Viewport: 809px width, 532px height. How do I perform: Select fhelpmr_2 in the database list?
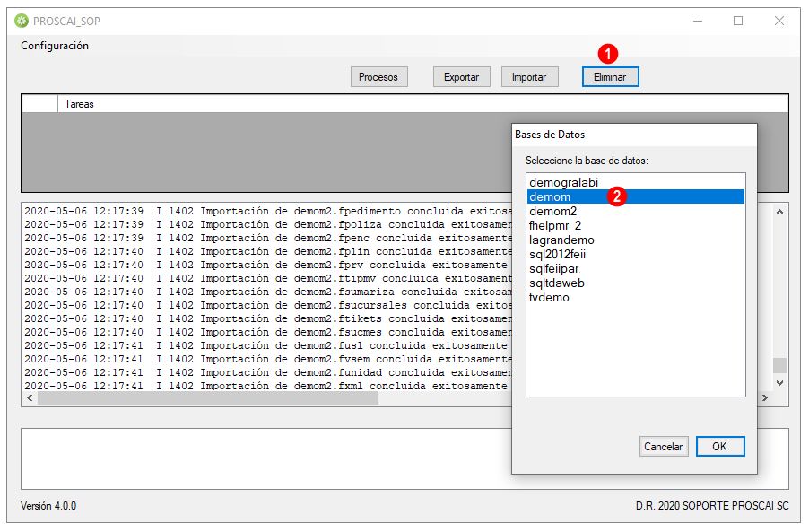pos(636,225)
